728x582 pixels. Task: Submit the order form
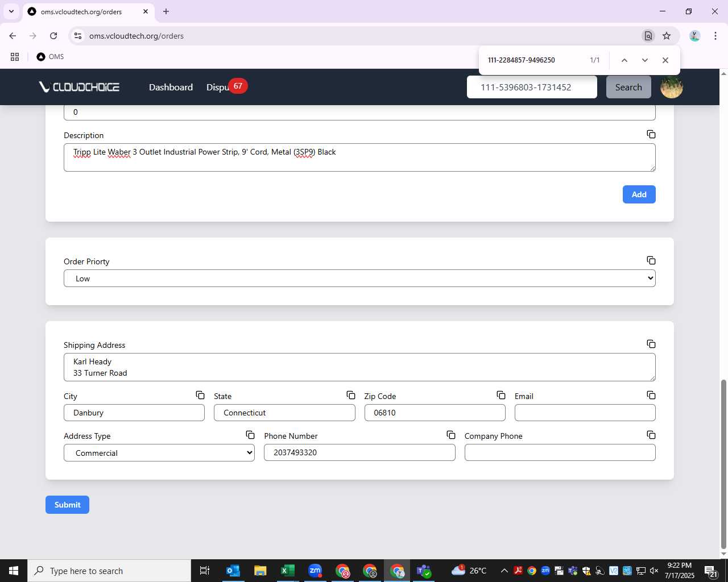click(x=67, y=505)
